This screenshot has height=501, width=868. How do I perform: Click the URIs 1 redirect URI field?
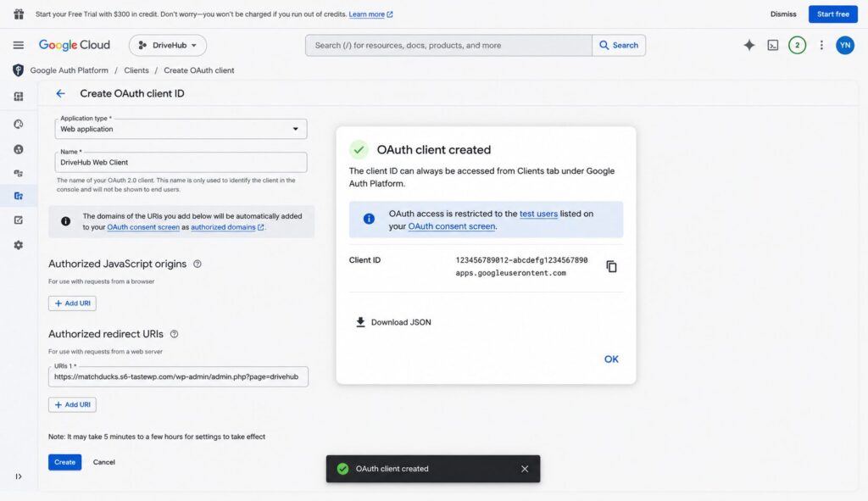coord(178,376)
